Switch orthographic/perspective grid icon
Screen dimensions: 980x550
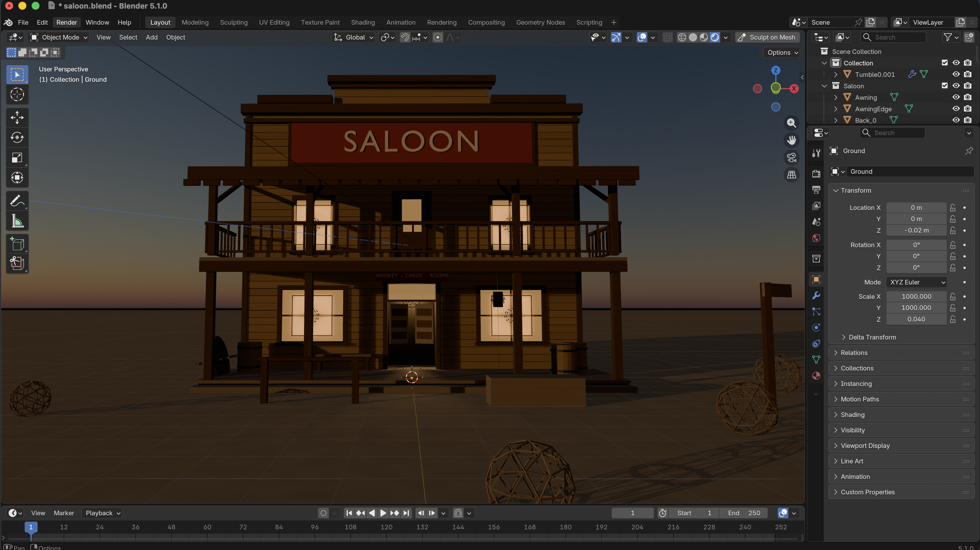coord(791,175)
